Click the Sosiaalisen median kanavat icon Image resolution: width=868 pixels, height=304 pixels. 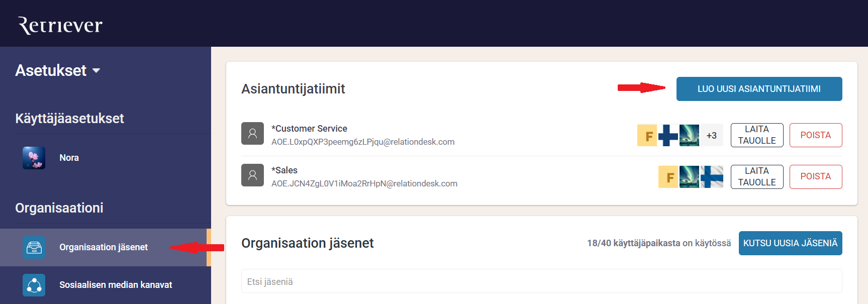point(34,285)
